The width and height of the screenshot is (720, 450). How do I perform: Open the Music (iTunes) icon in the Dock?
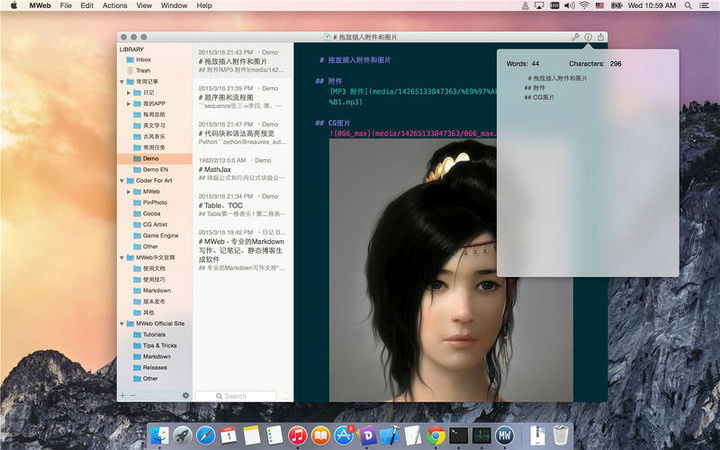tap(298, 435)
